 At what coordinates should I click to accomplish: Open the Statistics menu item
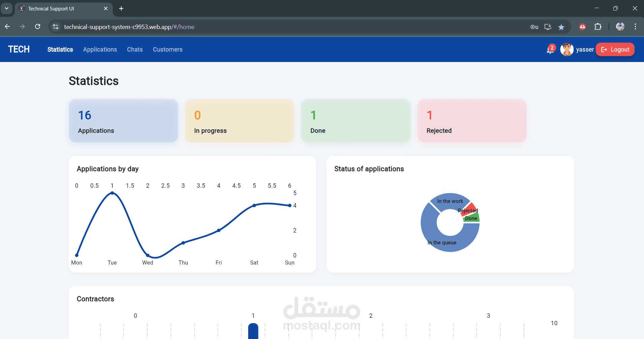pyautogui.click(x=60, y=50)
